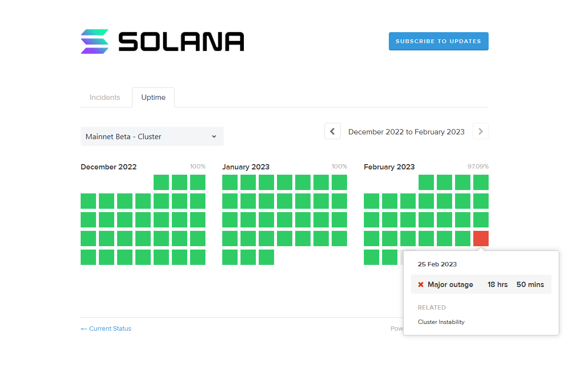
Task: Click the 25 December 2022 day square
Action: pyautogui.click(x=88, y=257)
